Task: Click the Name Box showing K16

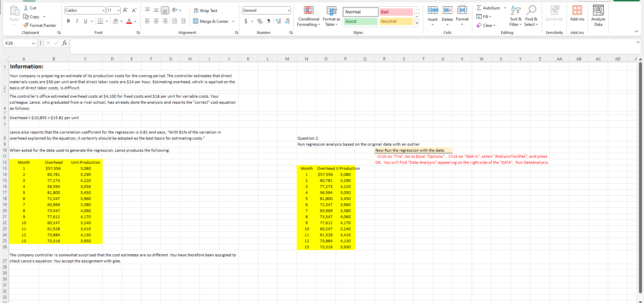Action: (x=19, y=43)
